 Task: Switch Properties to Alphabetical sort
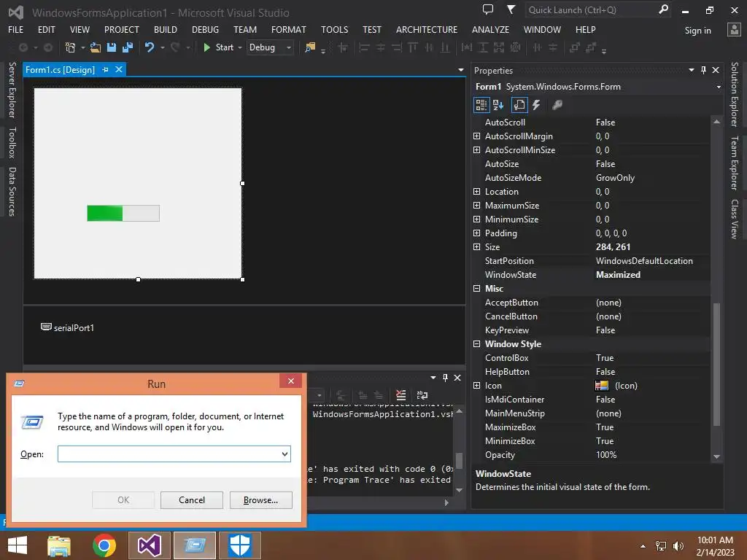[x=498, y=105]
